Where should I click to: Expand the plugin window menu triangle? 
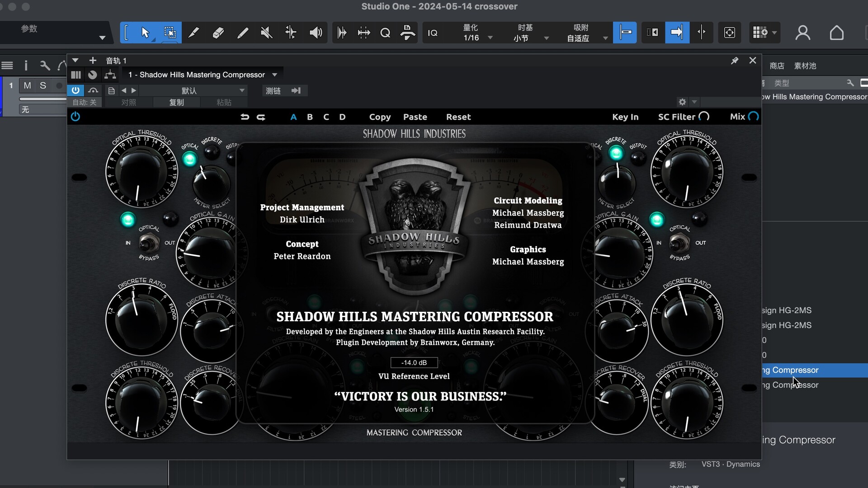tap(75, 61)
